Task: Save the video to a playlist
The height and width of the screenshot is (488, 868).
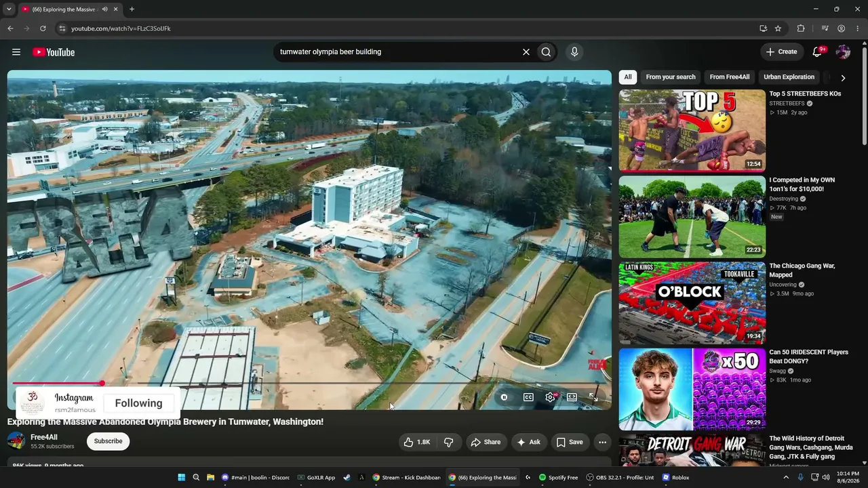Action: click(x=570, y=442)
